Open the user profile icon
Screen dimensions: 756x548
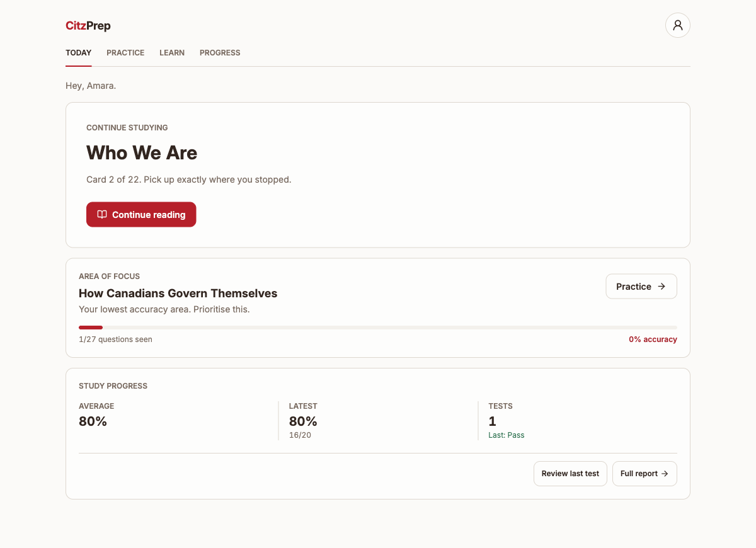click(x=678, y=25)
